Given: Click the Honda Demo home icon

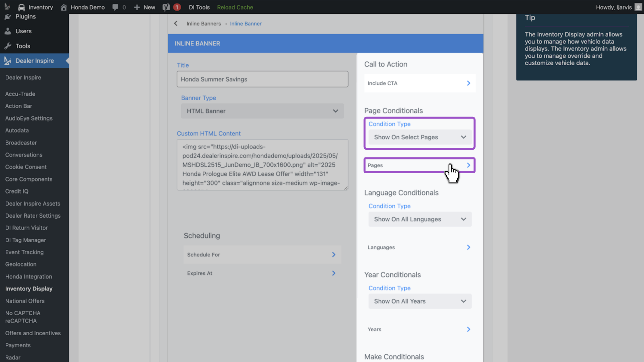Looking at the screenshot, I should (x=64, y=7).
